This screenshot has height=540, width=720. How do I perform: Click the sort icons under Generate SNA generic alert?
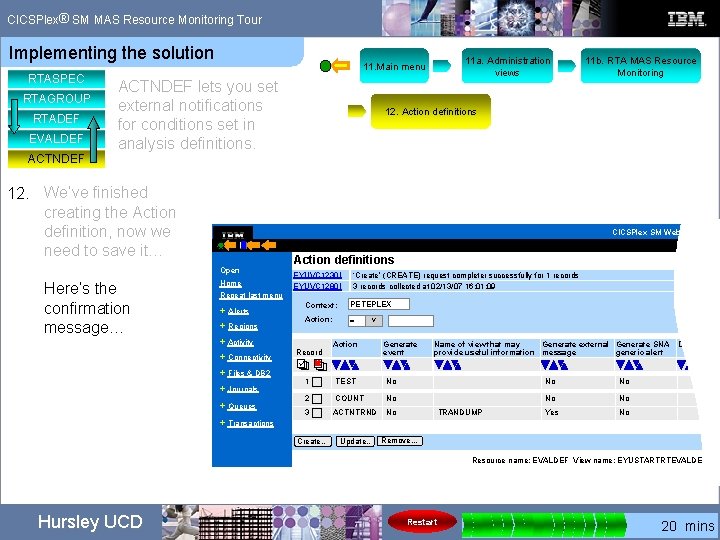pos(629,365)
